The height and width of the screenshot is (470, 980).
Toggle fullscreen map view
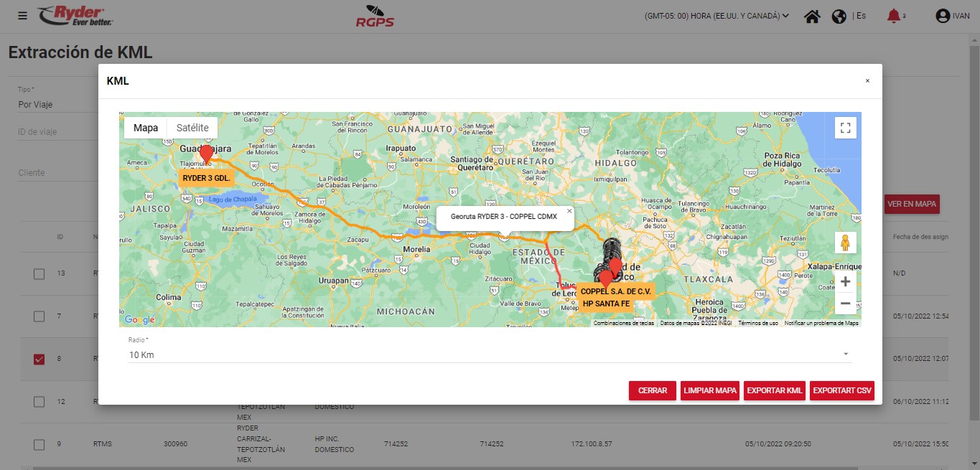click(x=845, y=128)
